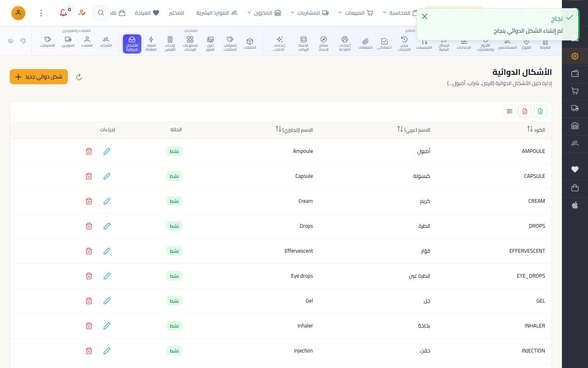Open تصنيفات المنتجات product categories icon

230,44
